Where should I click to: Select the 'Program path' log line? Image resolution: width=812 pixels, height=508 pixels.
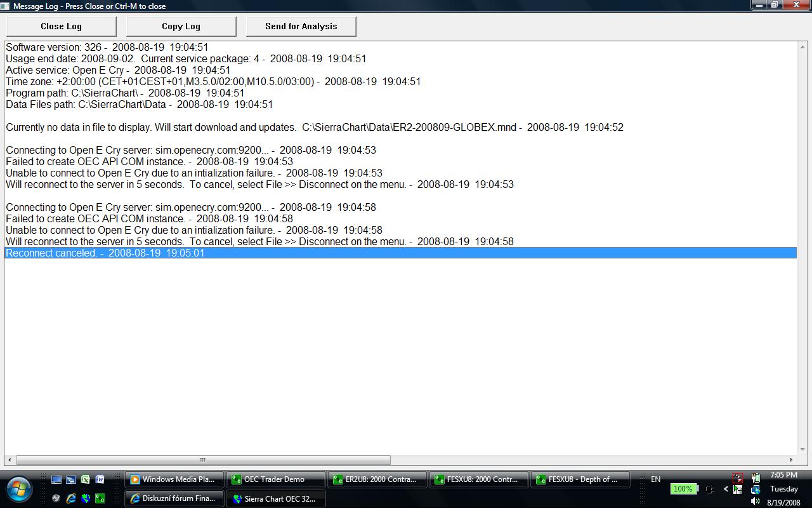pos(400,93)
